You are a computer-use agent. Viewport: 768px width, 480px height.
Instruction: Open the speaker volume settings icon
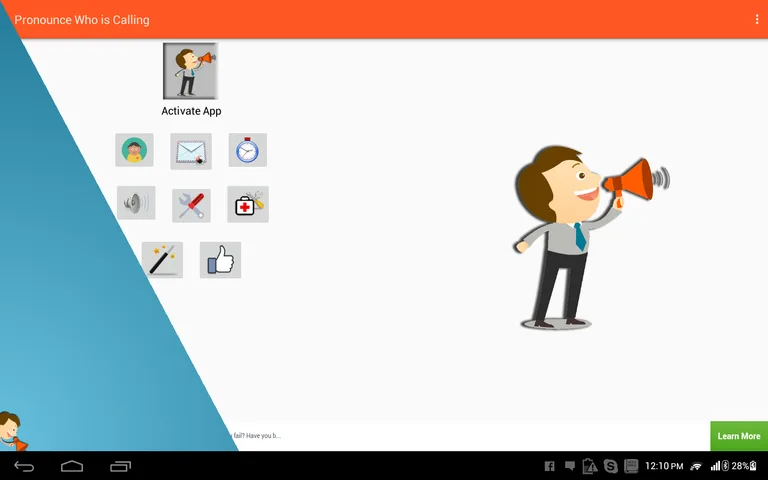pos(135,204)
